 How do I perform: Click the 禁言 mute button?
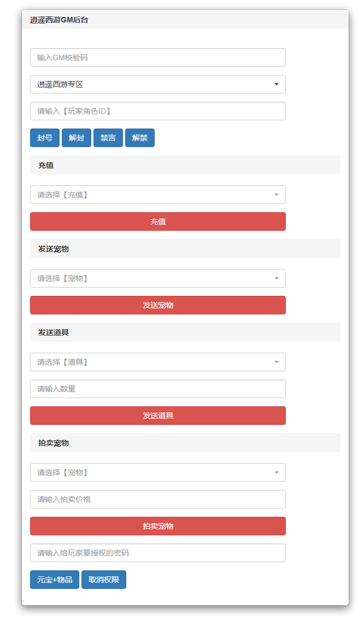click(x=108, y=138)
